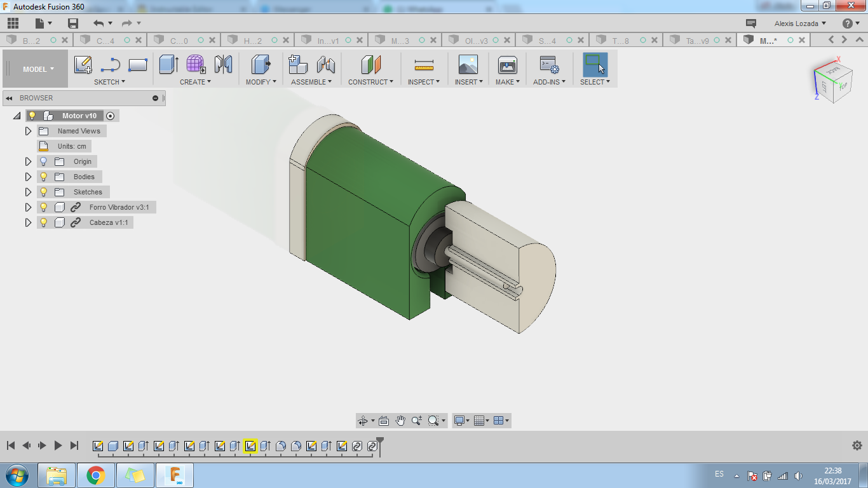Click the Save icon in the top bar
The image size is (868, 488).
73,24
